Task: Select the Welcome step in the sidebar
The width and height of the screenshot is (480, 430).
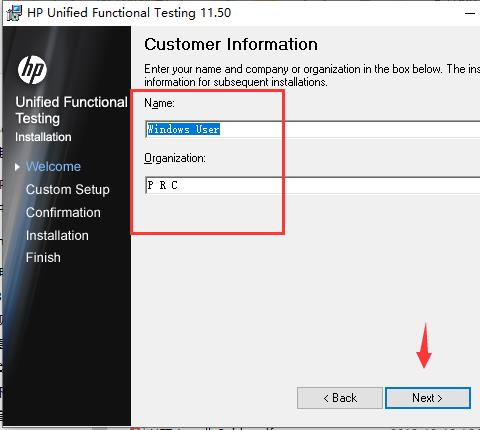Action: coord(53,166)
